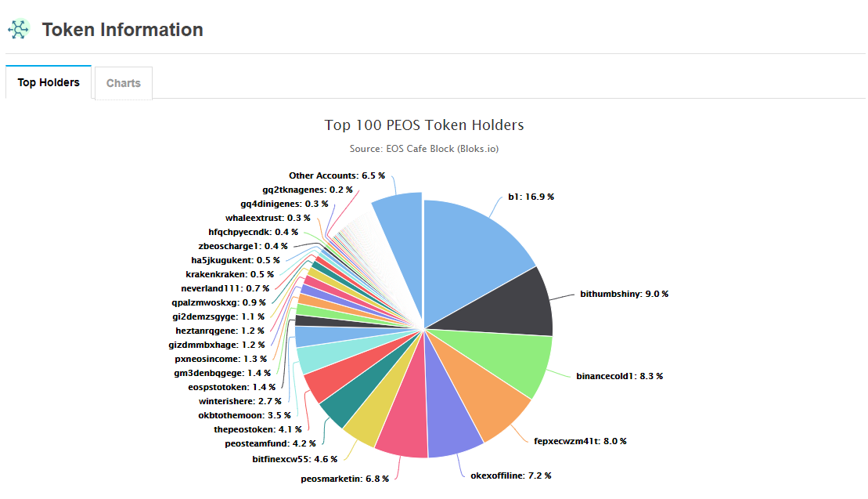868x499 pixels.
Task: Click the Other Accounts: 6.5 % label
Action: (x=337, y=175)
